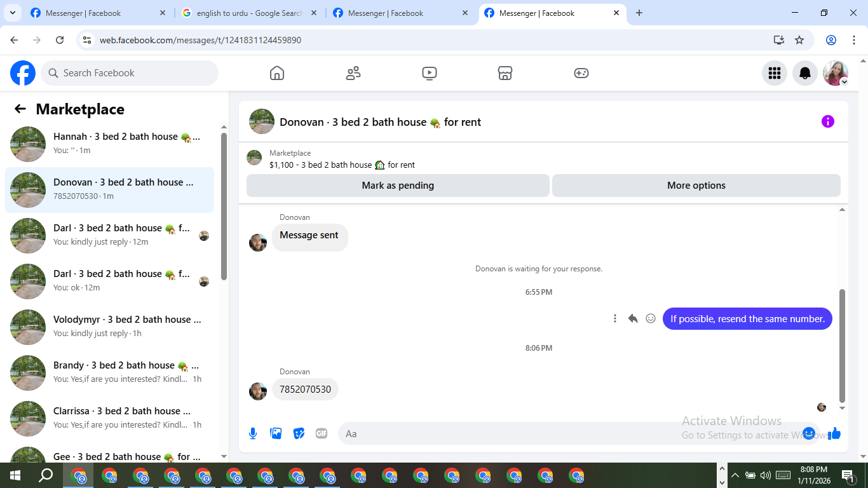Open more options dots beside resend message
Viewport: 868px width, 488px height.
click(x=615, y=318)
